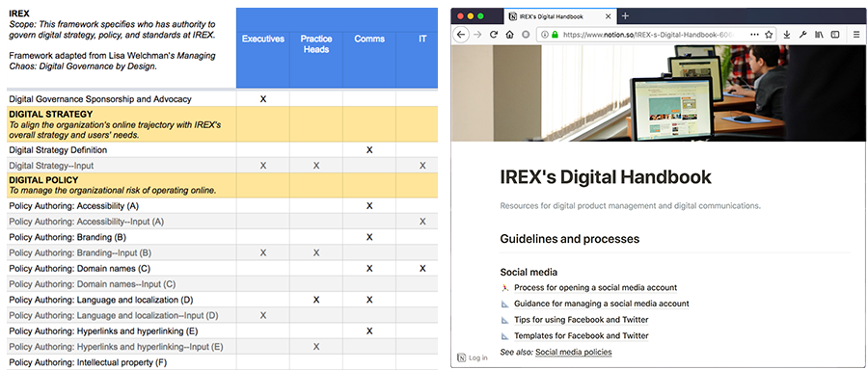Click the Notion favicon on the tab
Viewport: 868px width, 370px height.
(513, 16)
